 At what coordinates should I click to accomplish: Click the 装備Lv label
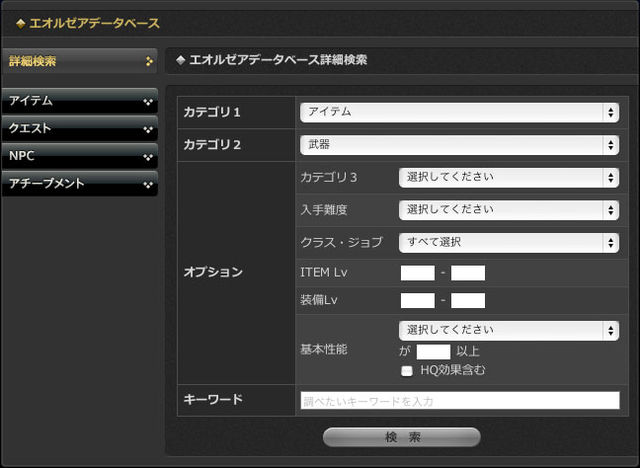pos(319,300)
